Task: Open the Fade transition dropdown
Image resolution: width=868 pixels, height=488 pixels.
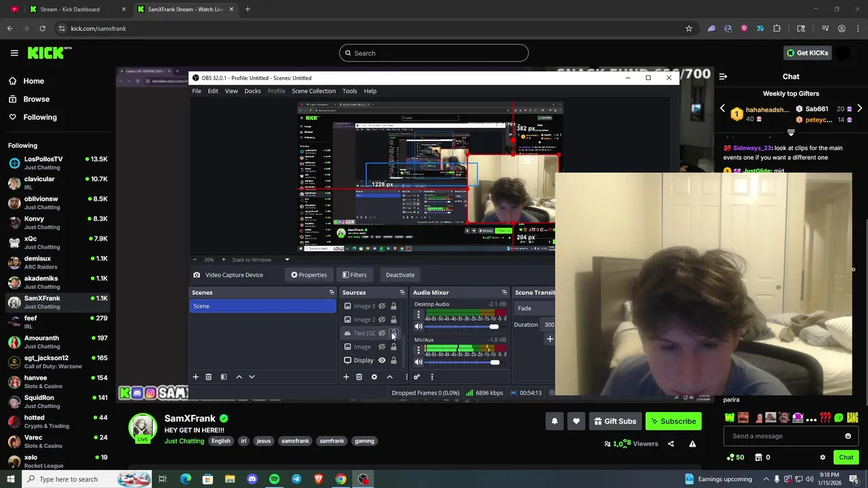Action: point(536,308)
